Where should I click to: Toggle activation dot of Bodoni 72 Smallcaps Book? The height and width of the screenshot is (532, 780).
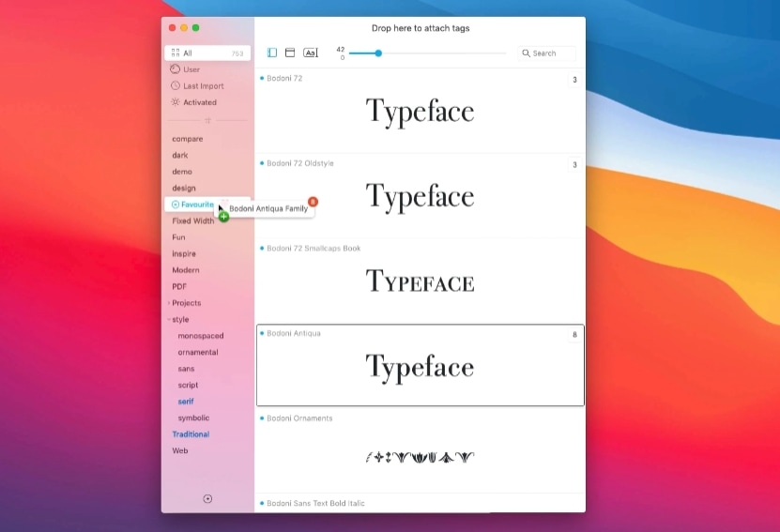coord(262,248)
